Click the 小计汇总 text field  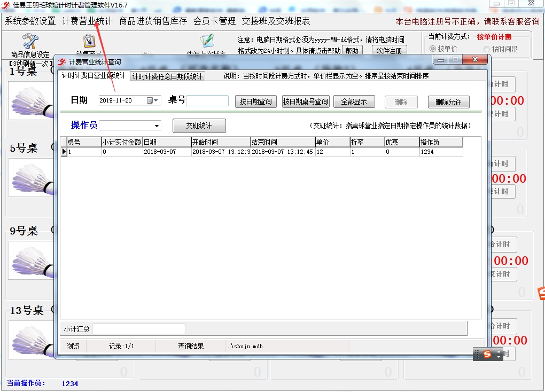[x=139, y=329]
